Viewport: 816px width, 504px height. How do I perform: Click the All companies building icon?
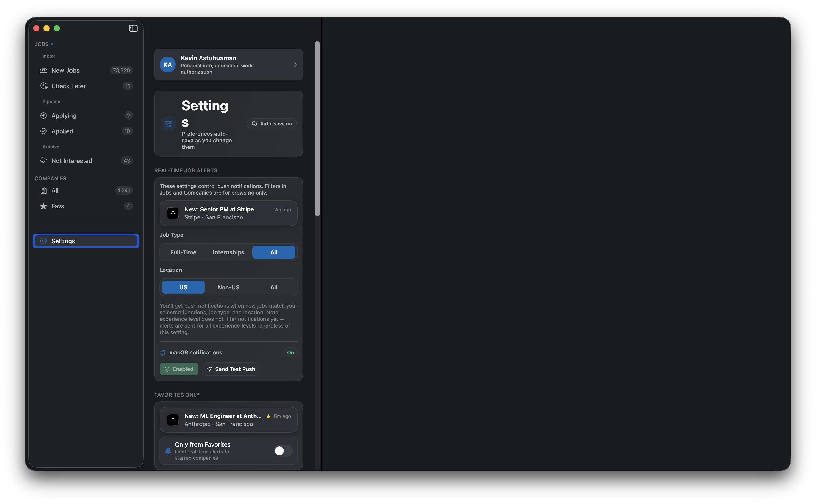pos(43,190)
